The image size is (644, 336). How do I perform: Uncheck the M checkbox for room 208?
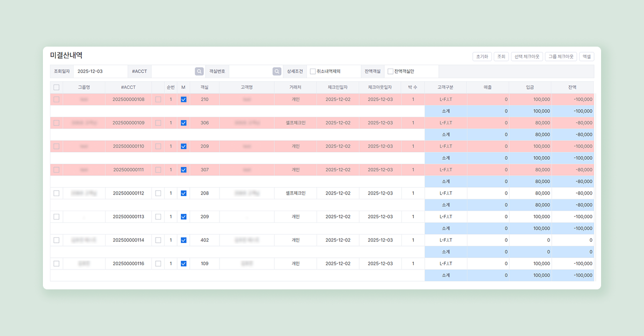184,193
